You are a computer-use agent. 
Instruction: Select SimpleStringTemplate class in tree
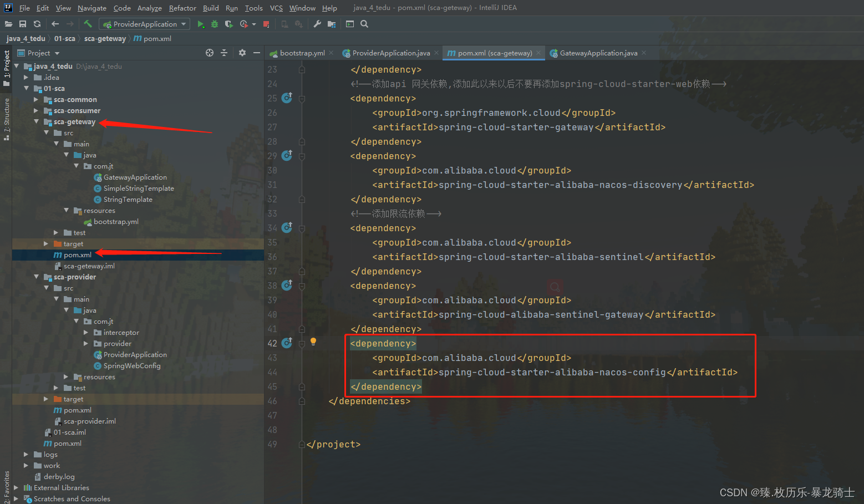(139, 188)
